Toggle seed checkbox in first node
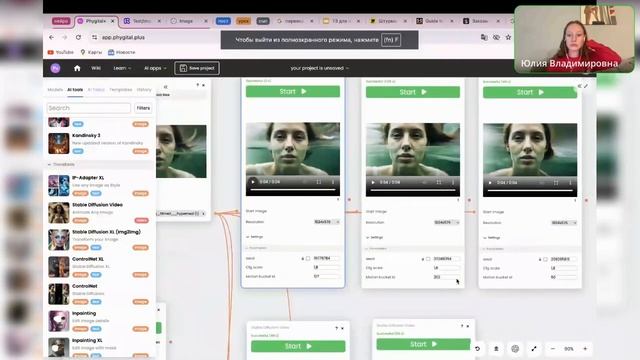 pyautogui.click(x=308, y=258)
